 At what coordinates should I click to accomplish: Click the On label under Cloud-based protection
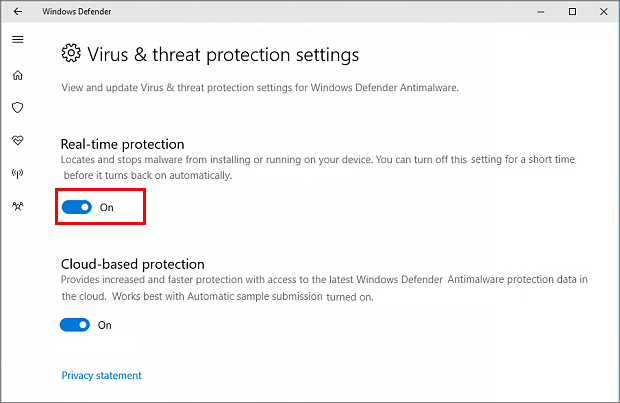click(x=105, y=325)
